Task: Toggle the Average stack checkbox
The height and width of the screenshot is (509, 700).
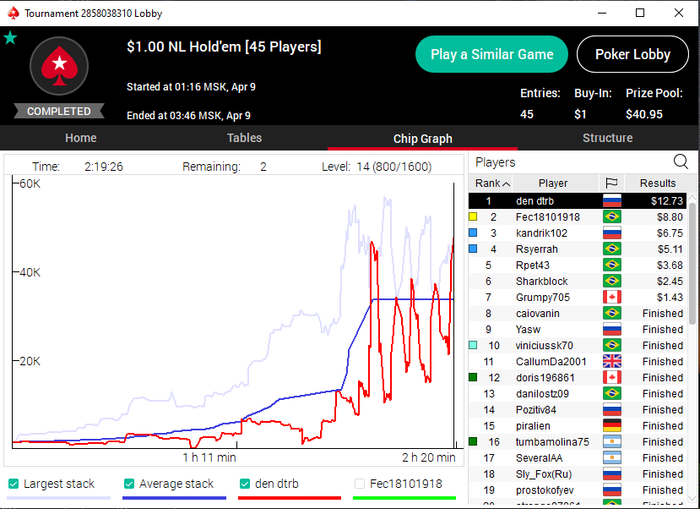Action: [x=129, y=484]
